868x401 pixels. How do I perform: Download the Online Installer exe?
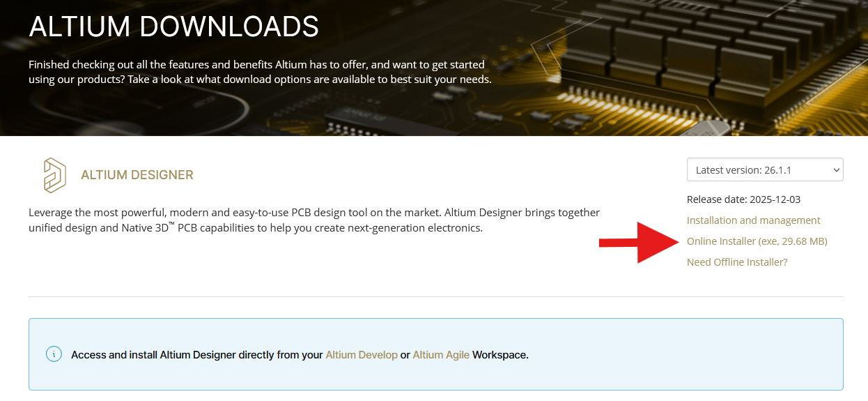[757, 241]
